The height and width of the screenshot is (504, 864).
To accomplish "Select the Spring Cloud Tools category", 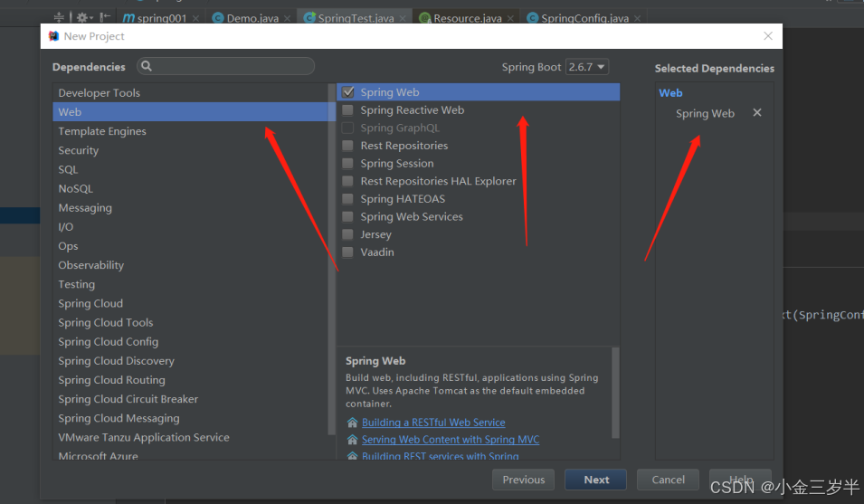I will pyautogui.click(x=190, y=322).
